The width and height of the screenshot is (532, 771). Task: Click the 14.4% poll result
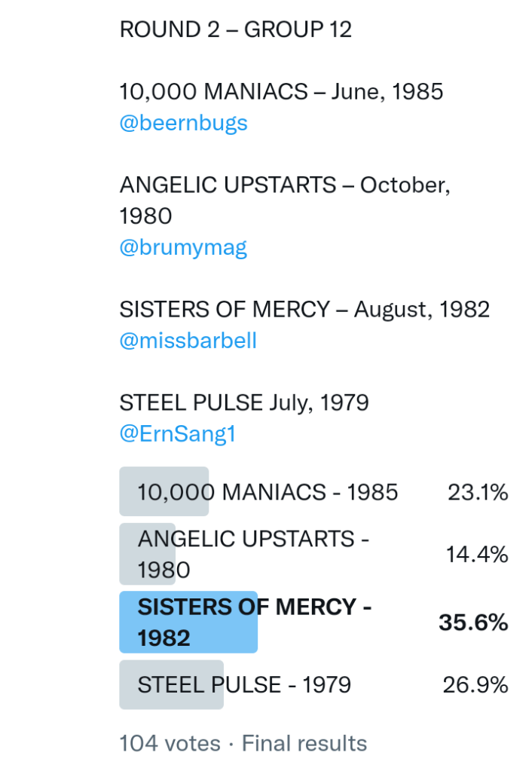(x=478, y=555)
